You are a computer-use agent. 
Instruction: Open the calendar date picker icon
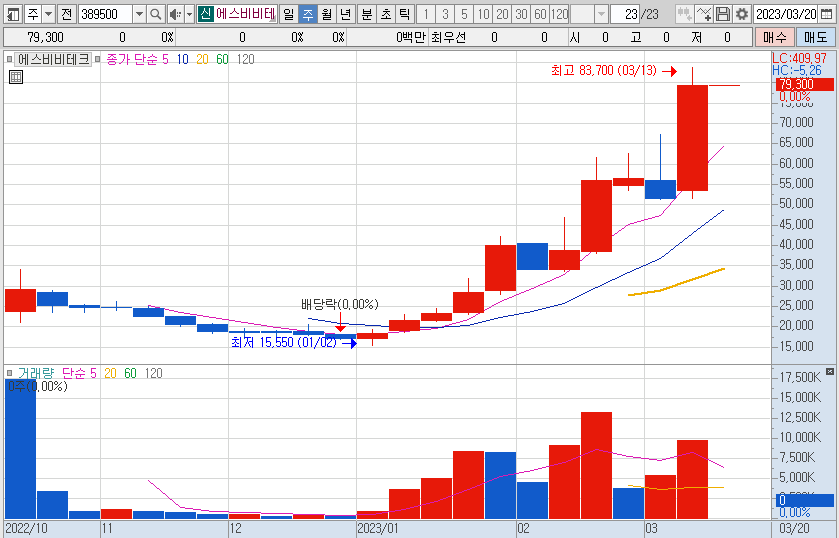(827, 14)
